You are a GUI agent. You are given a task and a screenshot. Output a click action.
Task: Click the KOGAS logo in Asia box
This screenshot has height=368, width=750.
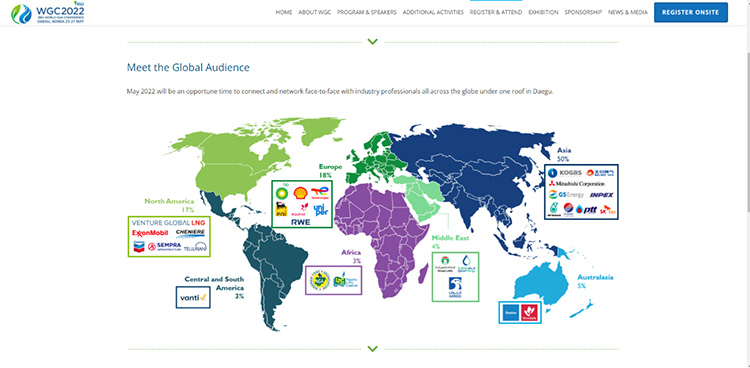tap(565, 173)
